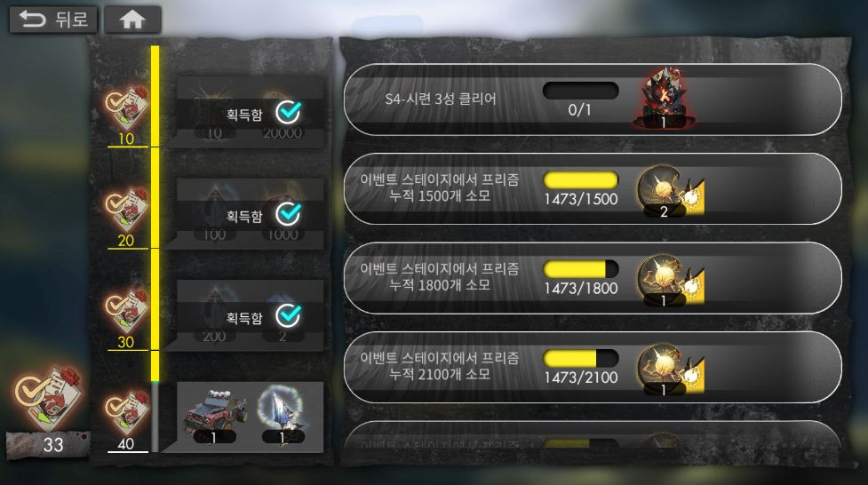The height and width of the screenshot is (485, 868).
Task: Click the 뒤로 back button
Action: 53,20
